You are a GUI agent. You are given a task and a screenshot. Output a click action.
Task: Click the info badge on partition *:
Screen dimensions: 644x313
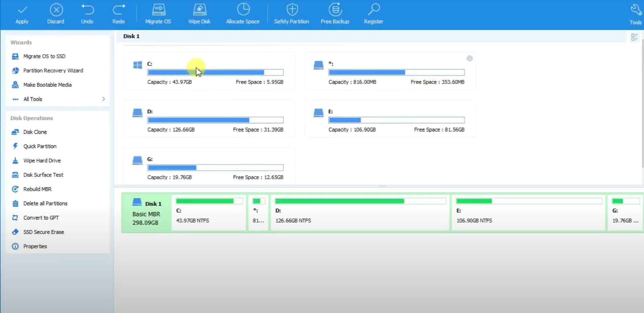coord(470,58)
